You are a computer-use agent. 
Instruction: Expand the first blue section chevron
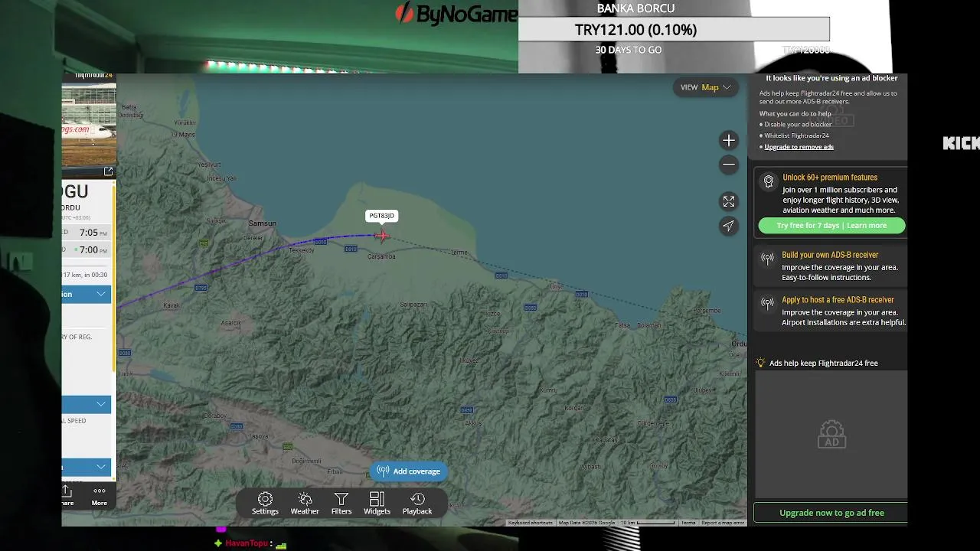click(101, 294)
